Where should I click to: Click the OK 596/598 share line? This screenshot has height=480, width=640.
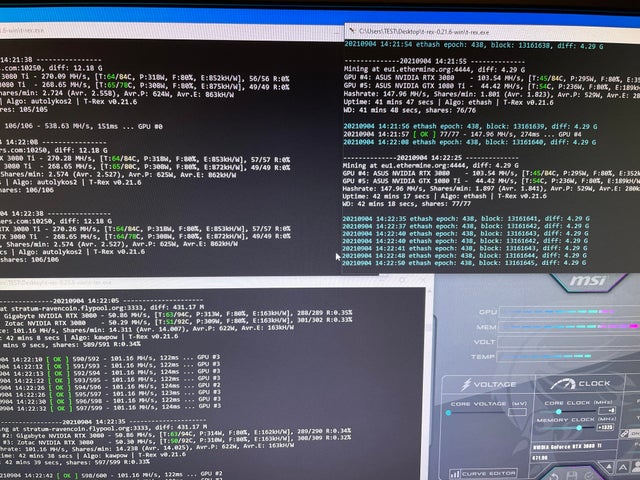tap(111, 401)
